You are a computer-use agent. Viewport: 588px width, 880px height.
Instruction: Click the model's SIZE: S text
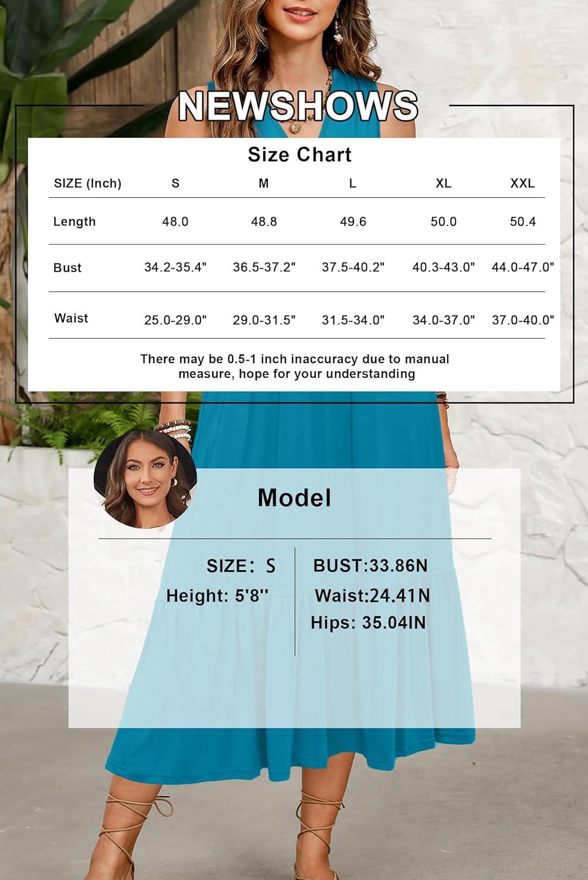pyautogui.click(x=240, y=566)
